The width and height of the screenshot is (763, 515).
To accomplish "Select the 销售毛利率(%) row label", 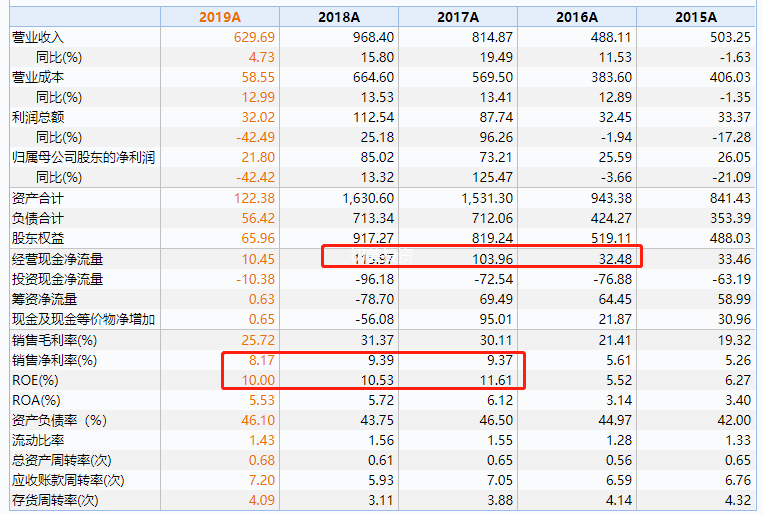I will tap(54, 340).
